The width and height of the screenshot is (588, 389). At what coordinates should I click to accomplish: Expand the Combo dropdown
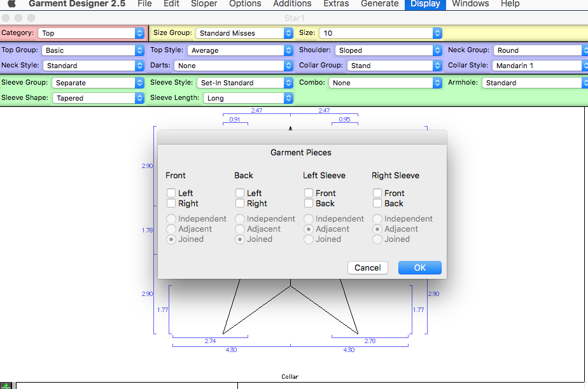click(x=385, y=83)
